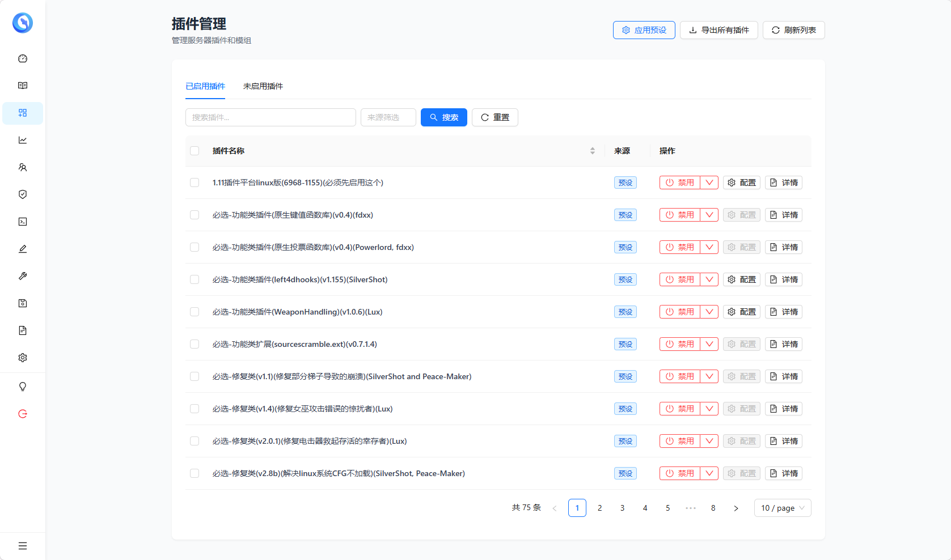Switch to the 未启用插件 tab
Viewport: 951px width, 560px height.
[263, 86]
